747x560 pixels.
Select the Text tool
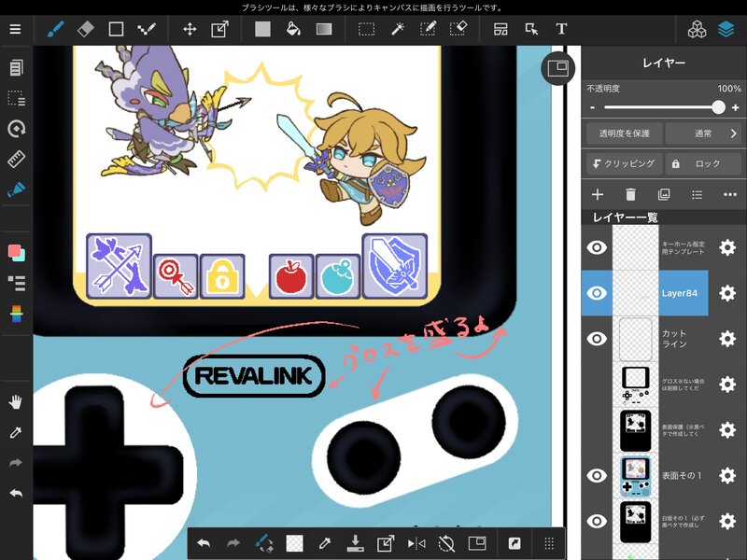561,29
